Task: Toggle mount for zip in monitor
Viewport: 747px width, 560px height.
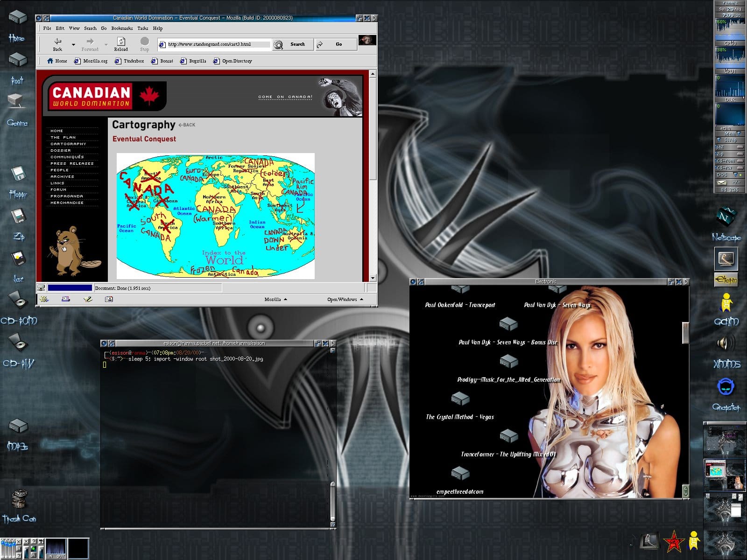Action: 740,154
